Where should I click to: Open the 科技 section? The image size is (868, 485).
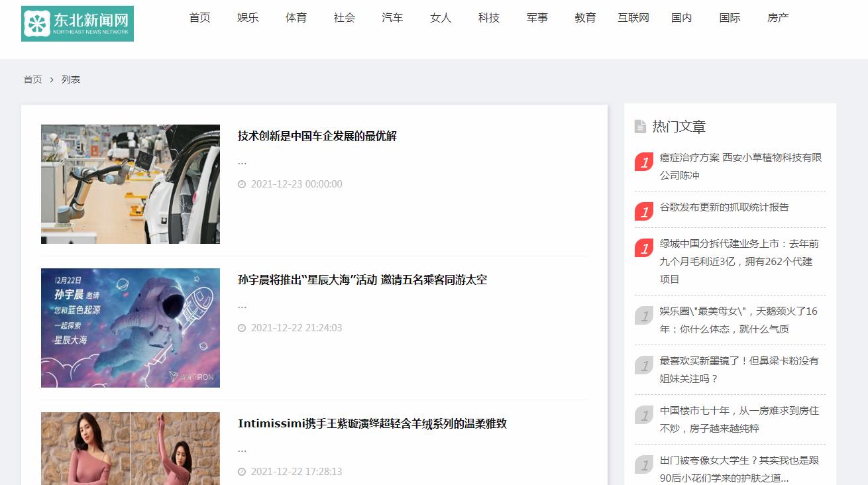pyautogui.click(x=489, y=18)
